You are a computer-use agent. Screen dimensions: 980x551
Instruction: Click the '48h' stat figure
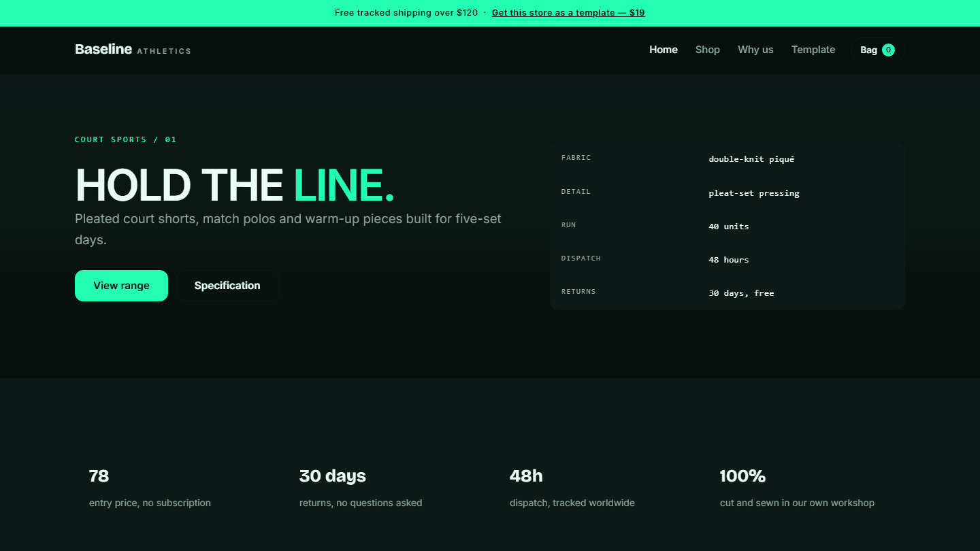(526, 476)
